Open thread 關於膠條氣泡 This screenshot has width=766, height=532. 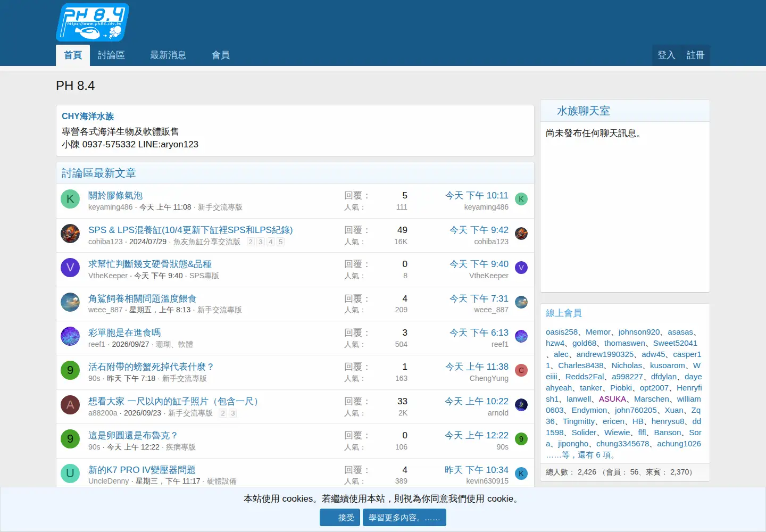pos(115,195)
